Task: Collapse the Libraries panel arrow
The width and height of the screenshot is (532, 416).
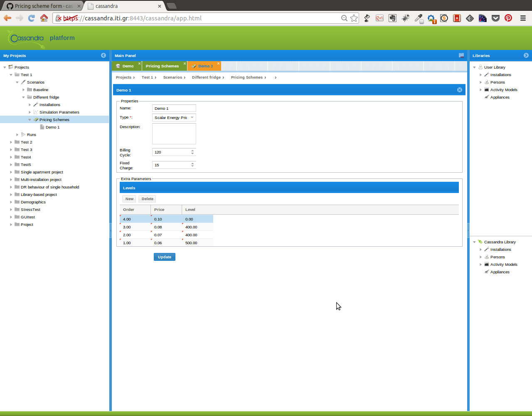Action: pos(526,55)
